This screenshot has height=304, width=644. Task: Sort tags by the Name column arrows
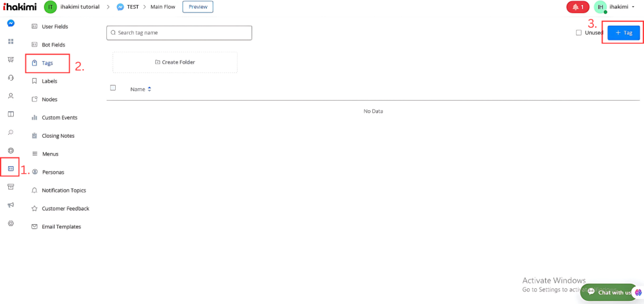coord(150,89)
